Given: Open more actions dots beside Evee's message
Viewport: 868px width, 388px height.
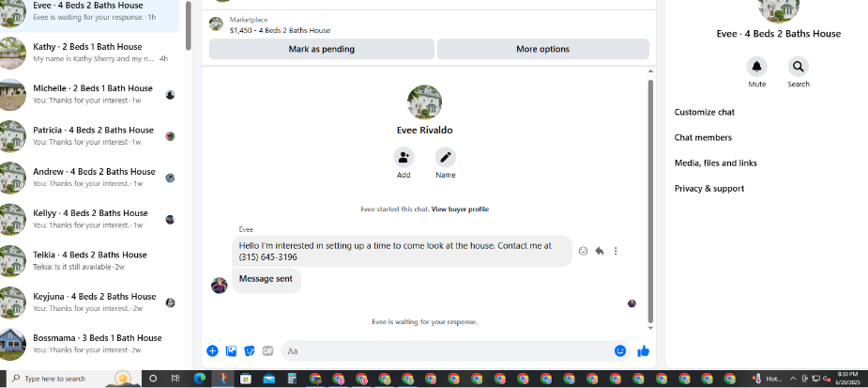Looking at the screenshot, I should pos(616,251).
